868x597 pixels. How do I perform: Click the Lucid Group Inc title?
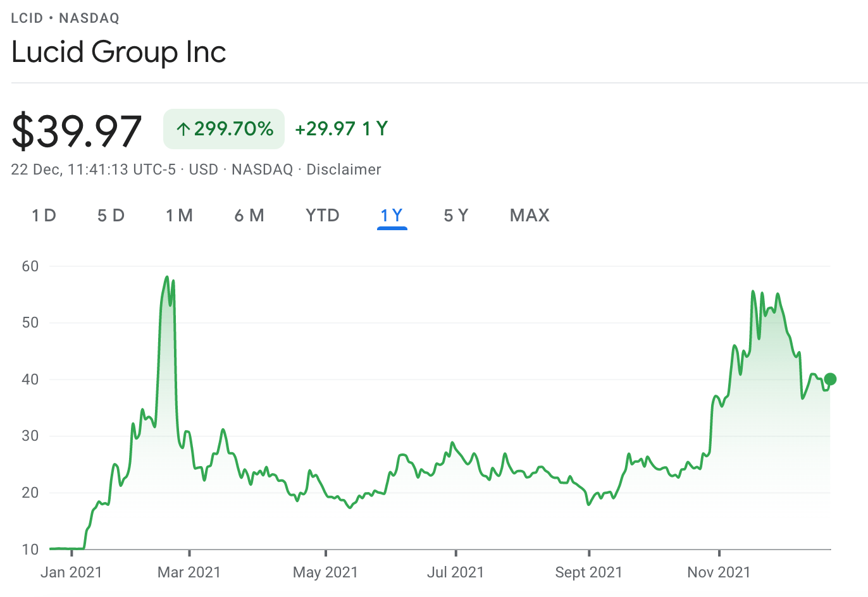[x=119, y=52]
